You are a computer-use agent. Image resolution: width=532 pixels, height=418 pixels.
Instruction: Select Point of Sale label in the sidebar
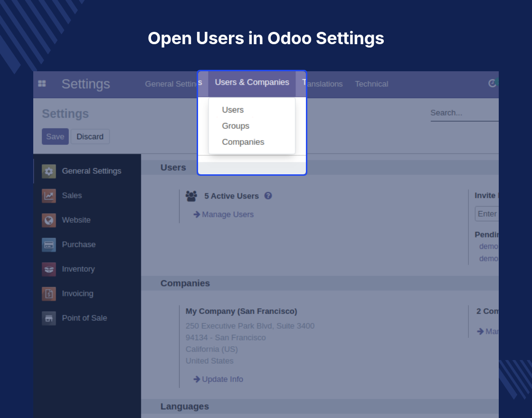click(85, 318)
